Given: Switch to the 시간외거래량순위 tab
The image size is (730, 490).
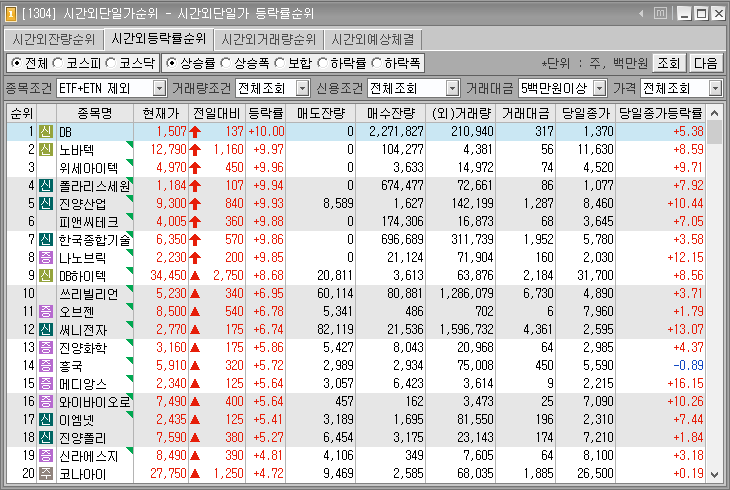Looking at the screenshot, I should (269, 40).
